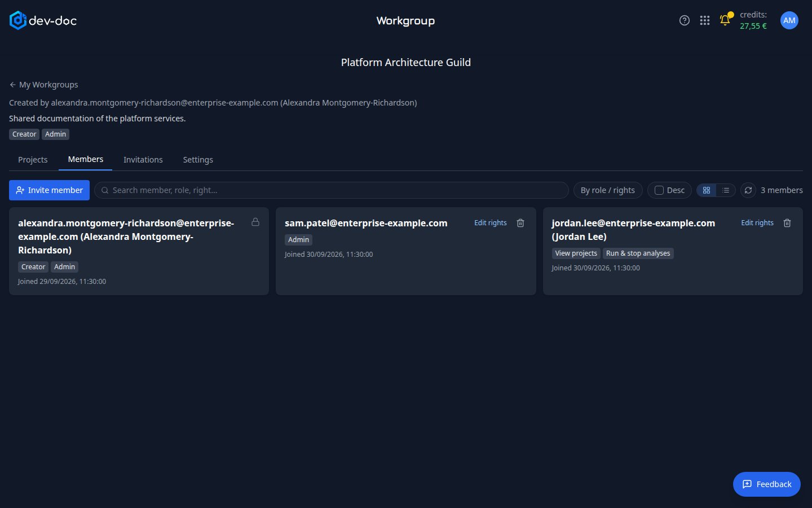
Task: Click the Joined 29/09/2026 date text
Action: pos(62,281)
